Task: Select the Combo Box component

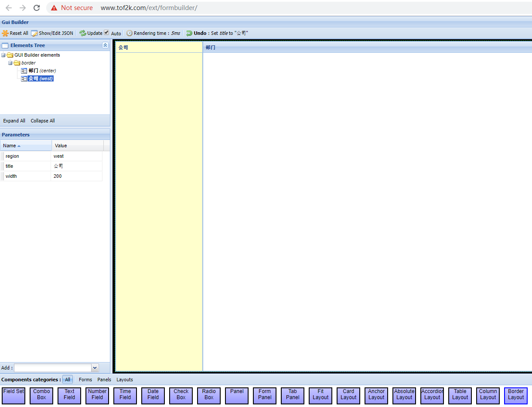Action: tap(41, 395)
